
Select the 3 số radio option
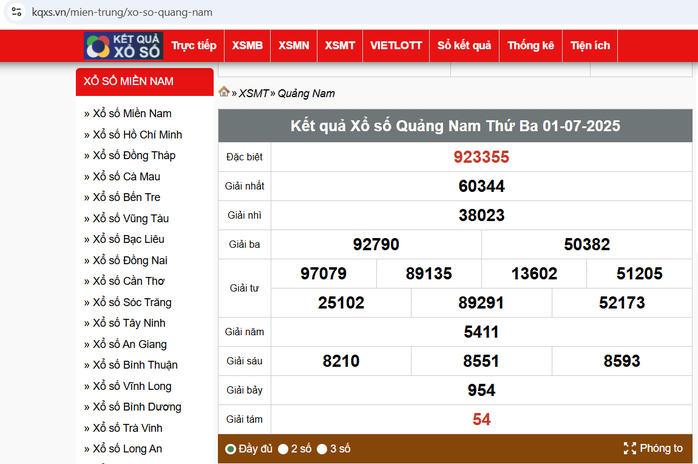(x=322, y=449)
